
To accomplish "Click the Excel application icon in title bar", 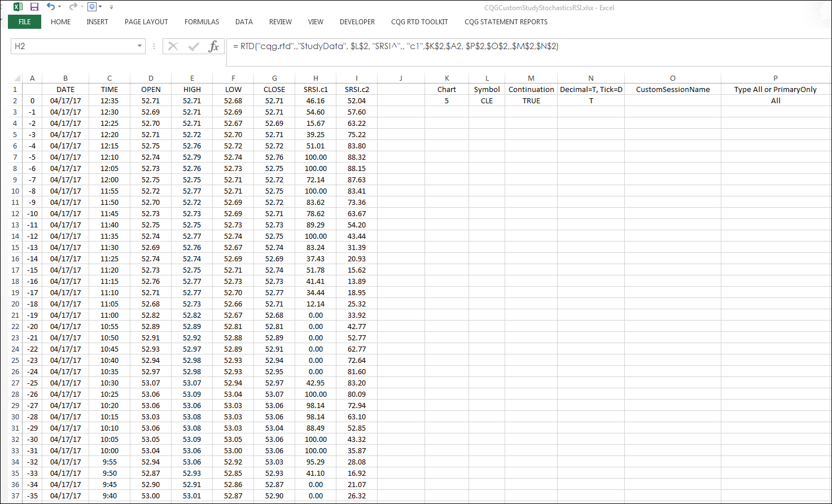I will tap(17, 6).
